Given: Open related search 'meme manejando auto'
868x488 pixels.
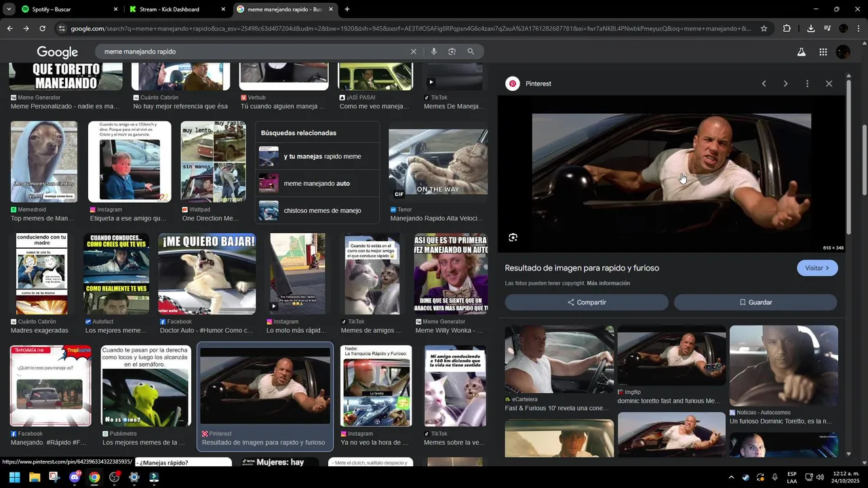Looking at the screenshot, I should click(x=317, y=184).
